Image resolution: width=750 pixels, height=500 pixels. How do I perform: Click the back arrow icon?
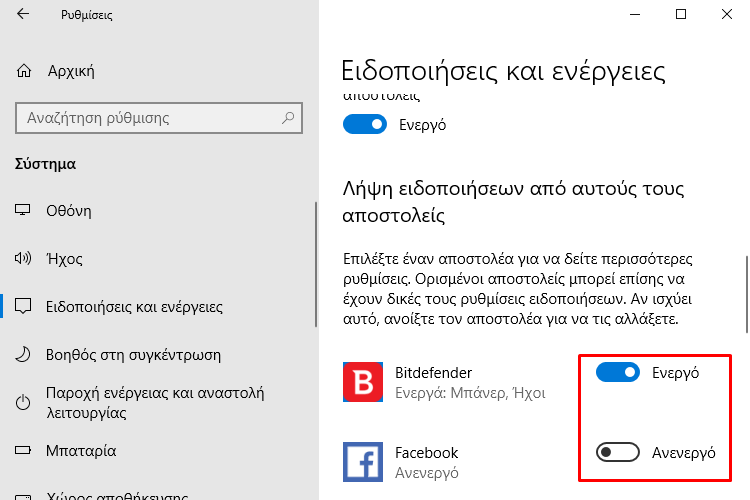click(x=23, y=14)
